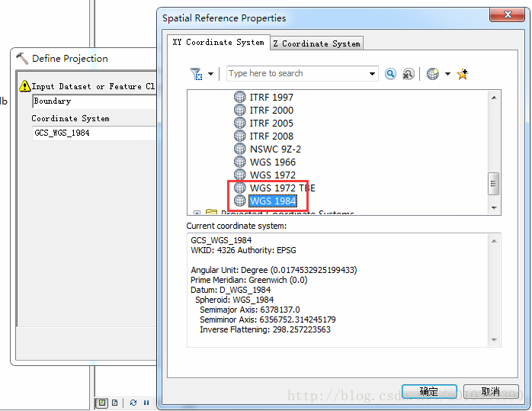Click the 'Datum: D_WGS_1984' line
This screenshot has height=411, width=532.
230,291
